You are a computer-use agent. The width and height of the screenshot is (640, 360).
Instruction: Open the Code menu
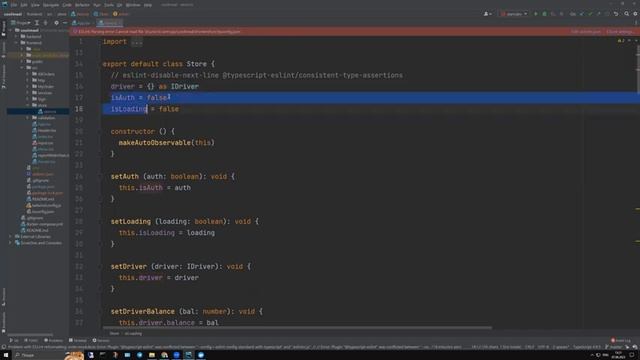click(67, 5)
